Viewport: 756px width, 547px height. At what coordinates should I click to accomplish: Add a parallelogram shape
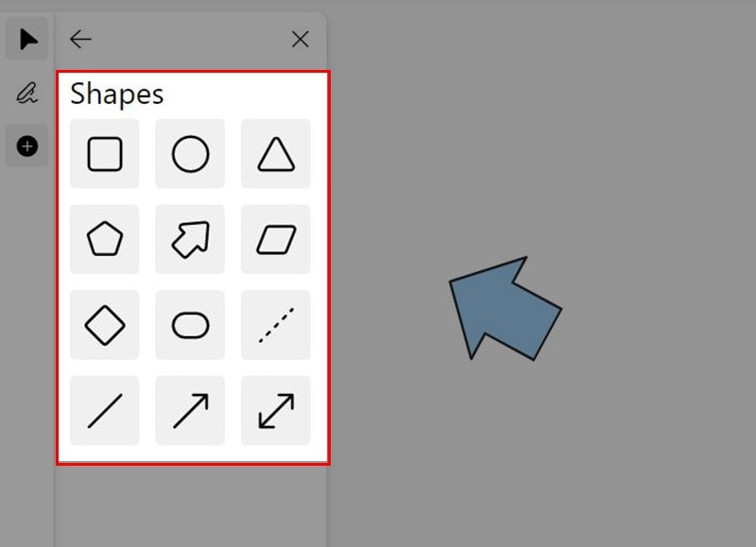click(276, 240)
